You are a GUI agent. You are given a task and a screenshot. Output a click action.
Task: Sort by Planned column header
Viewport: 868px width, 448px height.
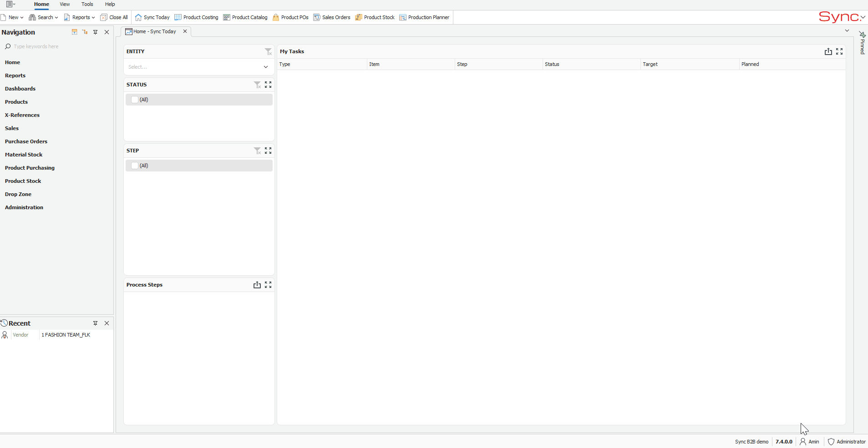[792, 64]
